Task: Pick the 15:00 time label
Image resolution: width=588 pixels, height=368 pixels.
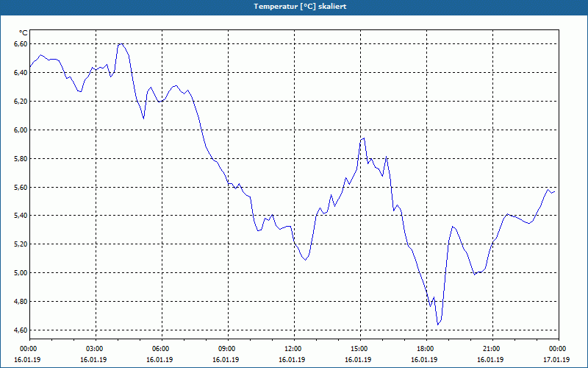Action: tap(359, 349)
